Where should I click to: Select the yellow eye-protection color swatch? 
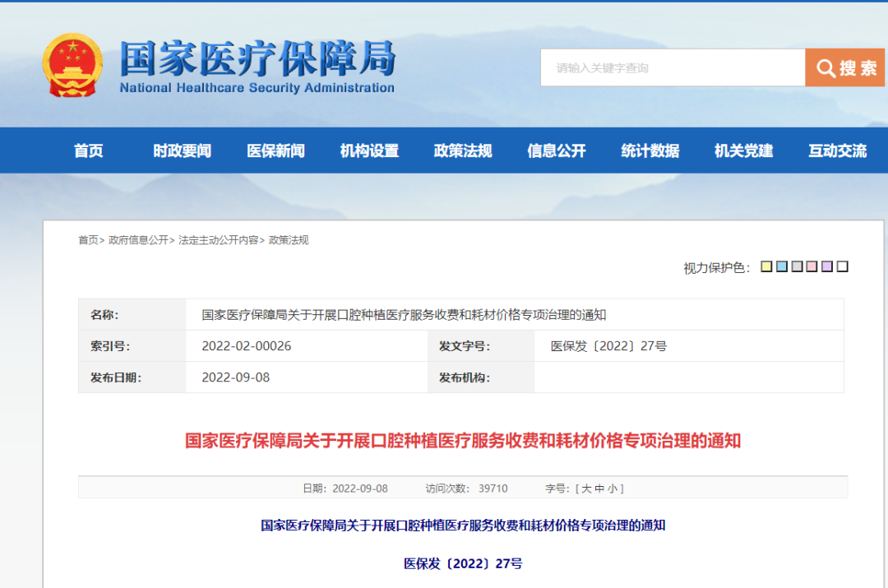point(766,266)
